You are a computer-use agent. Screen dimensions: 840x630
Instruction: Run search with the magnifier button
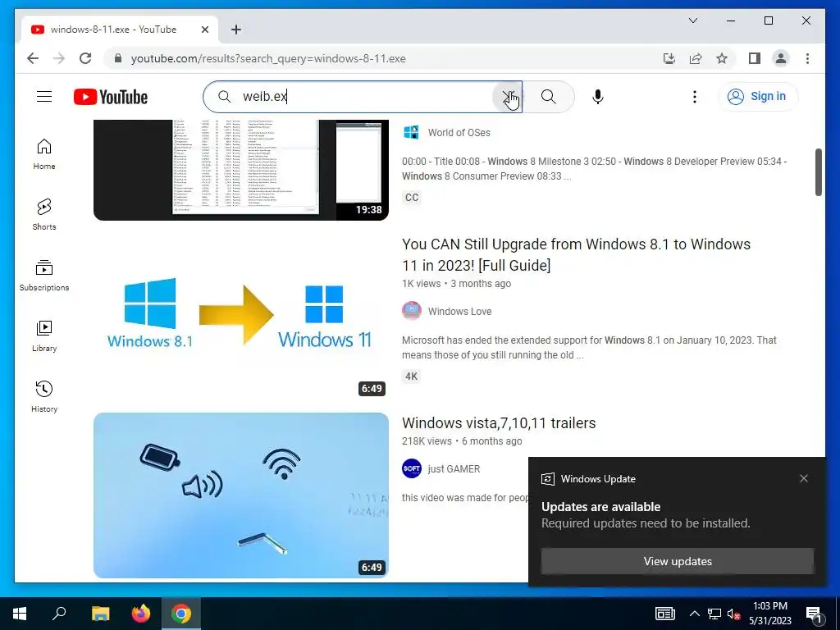click(548, 97)
